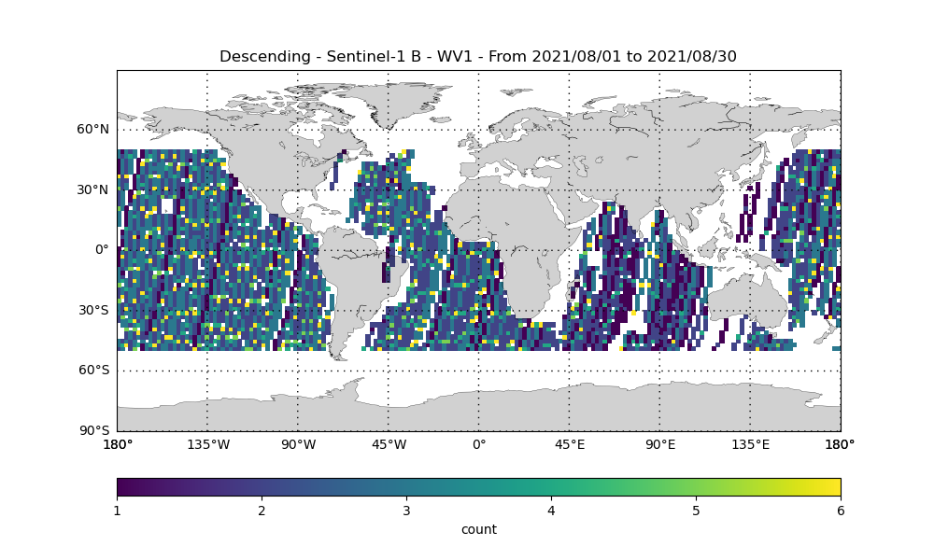Click the Antarctica landmass on the map

[x=479, y=411]
